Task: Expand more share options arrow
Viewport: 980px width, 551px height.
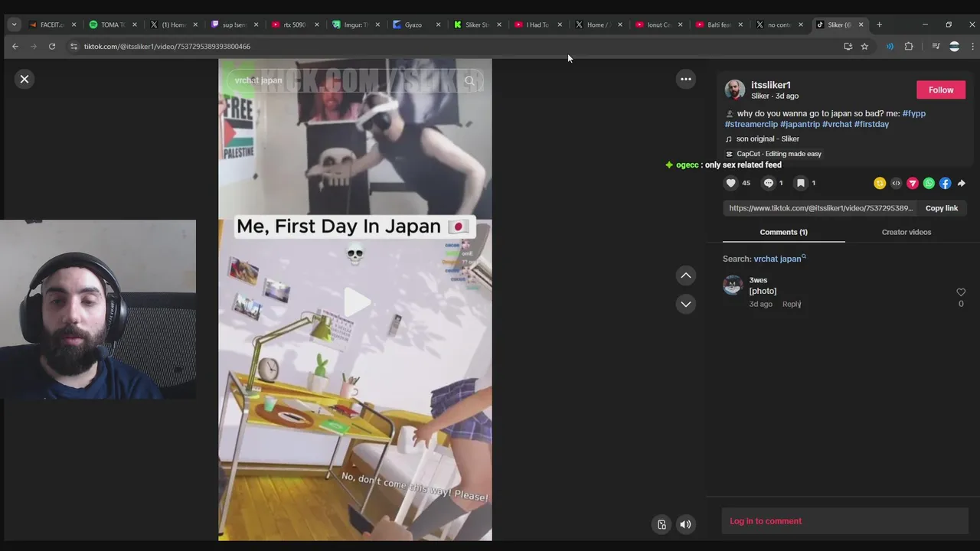Action: pyautogui.click(x=962, y=183)
